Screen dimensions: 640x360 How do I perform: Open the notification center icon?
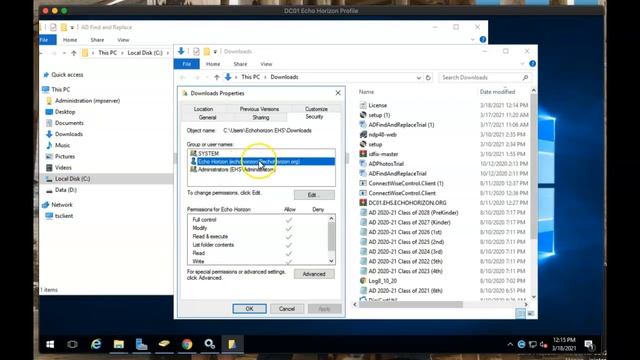(589, 344)
